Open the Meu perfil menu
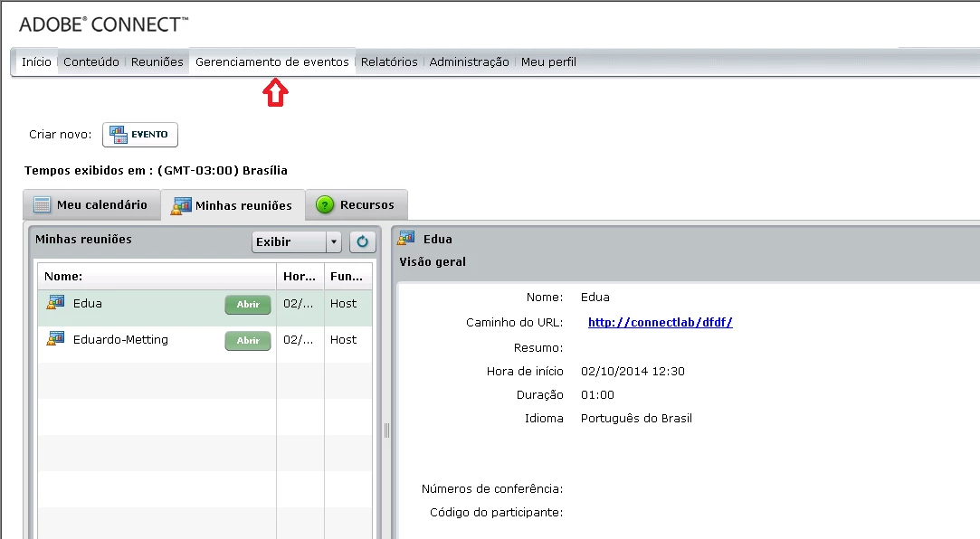Screen dimensions: 980x539 (548, 61)
